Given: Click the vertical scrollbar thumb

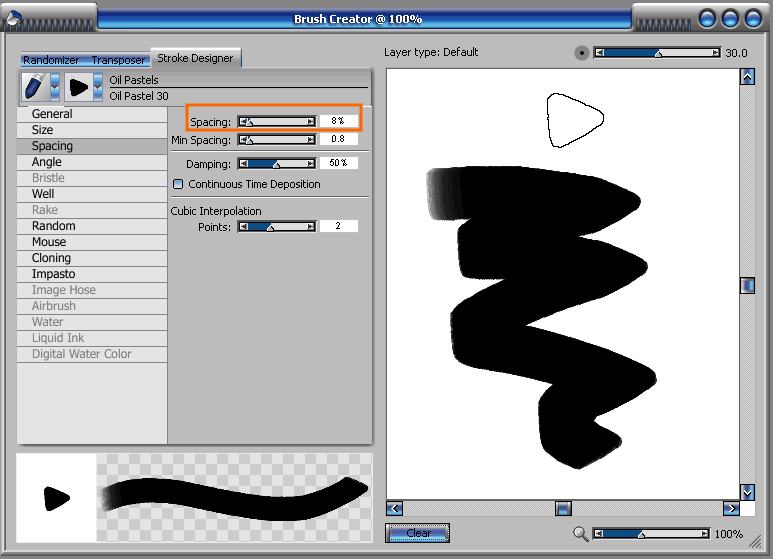Looking at the screenshot, I should point(747,285).
